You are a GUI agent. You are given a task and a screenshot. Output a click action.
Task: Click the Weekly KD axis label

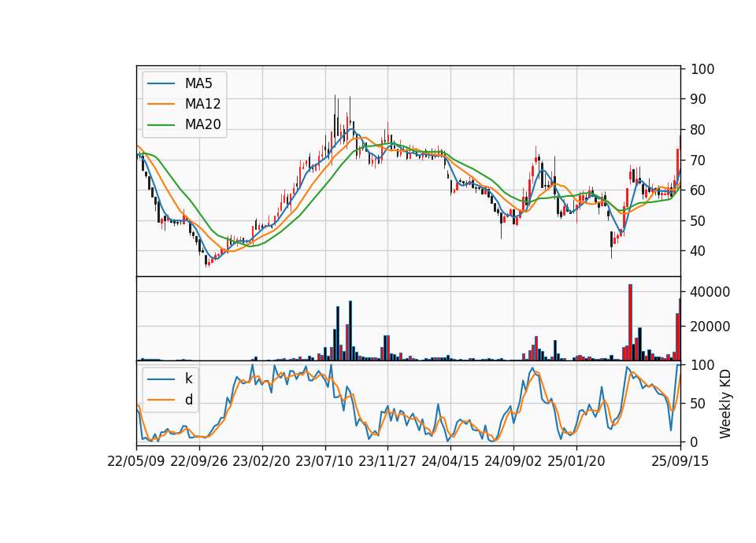click(724, 404)
